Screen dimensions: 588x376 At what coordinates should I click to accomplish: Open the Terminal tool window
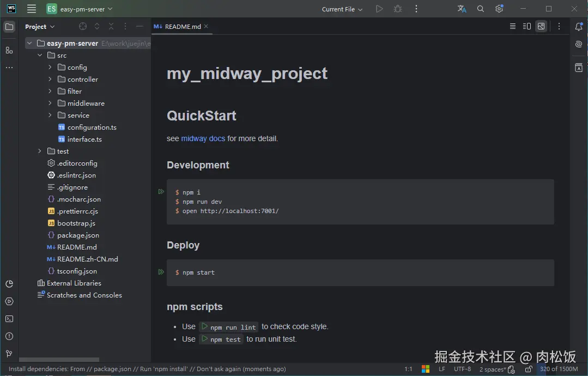click(9, 319)
